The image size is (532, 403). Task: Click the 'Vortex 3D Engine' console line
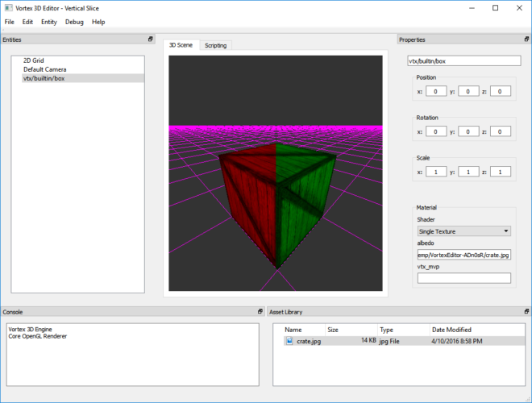[30, 330]
